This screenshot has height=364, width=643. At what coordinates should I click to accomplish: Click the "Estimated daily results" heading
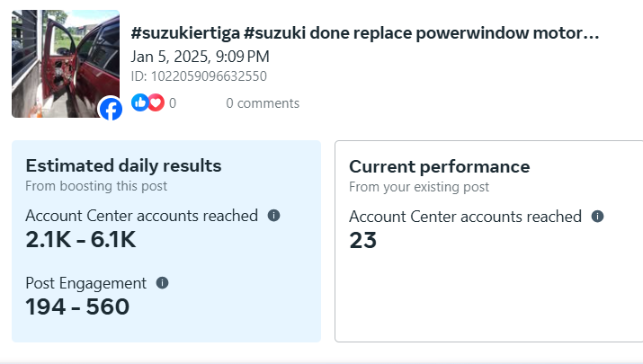[123, 165]
